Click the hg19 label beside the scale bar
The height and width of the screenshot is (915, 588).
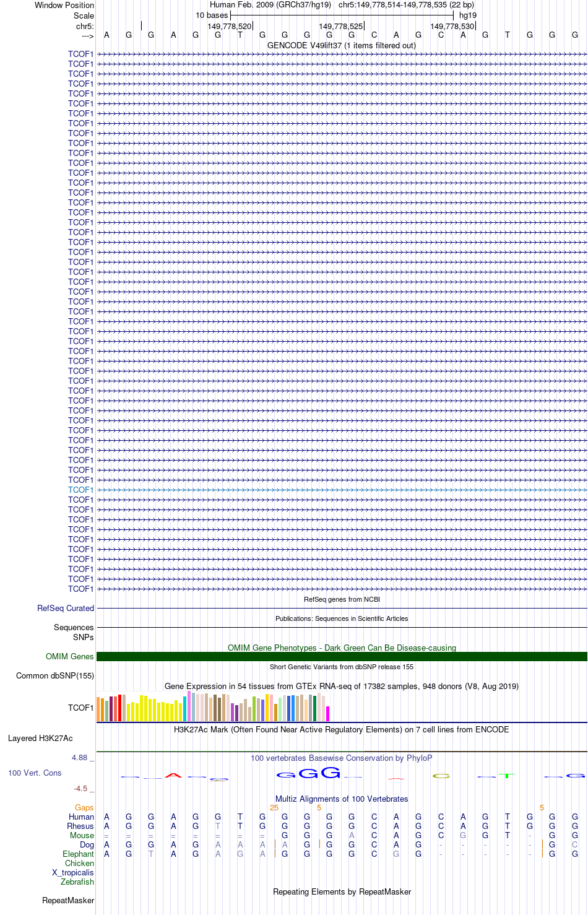click(468, 15)
